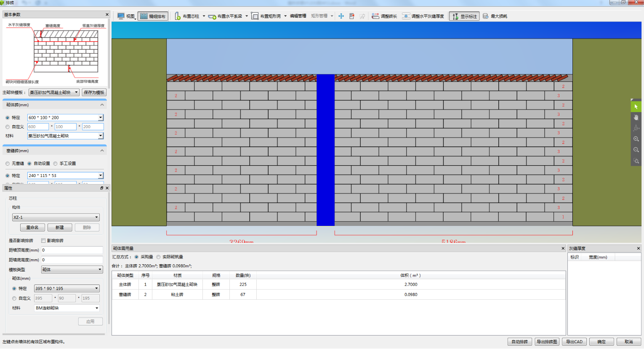This screenshot has height=349, width=644.
Task: Select the 调整水平灰缝厚度 joint thickness tool
Action: [x=423, y=16]
